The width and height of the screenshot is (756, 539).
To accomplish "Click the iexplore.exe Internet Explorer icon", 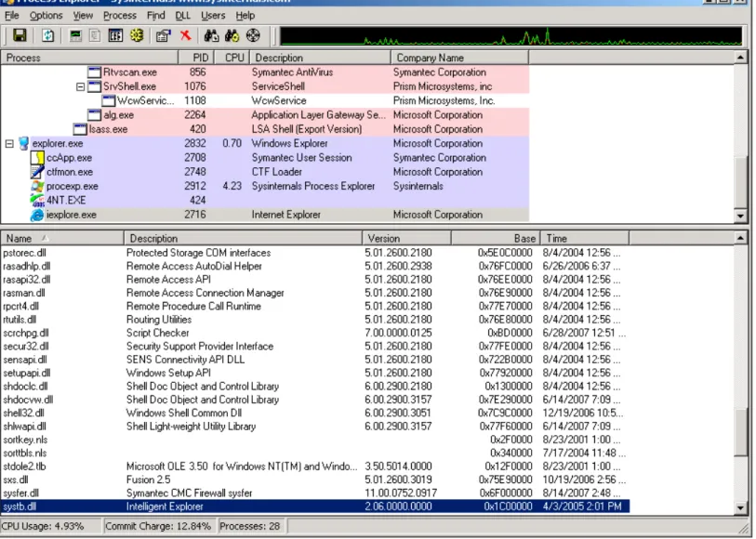I will (x=37, y=215).
